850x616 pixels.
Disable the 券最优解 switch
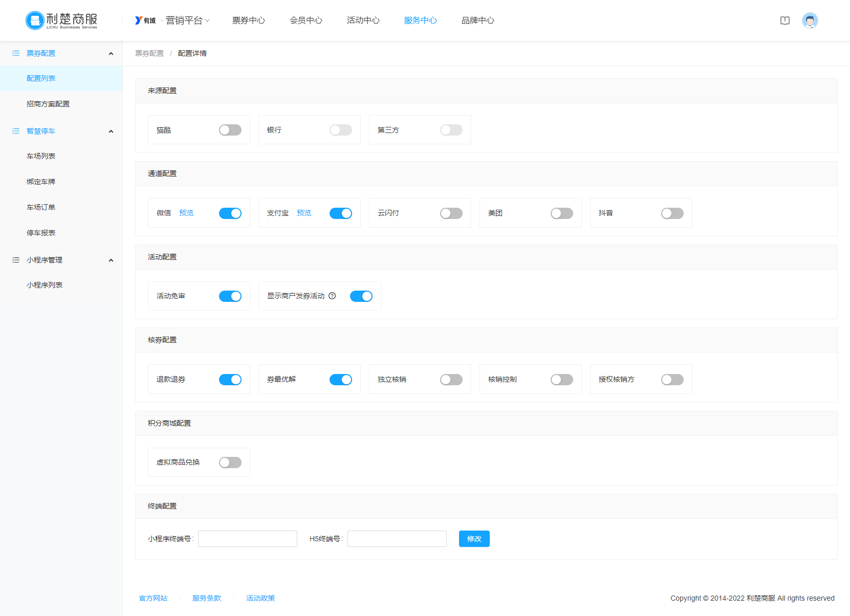[x=341, y=380]
